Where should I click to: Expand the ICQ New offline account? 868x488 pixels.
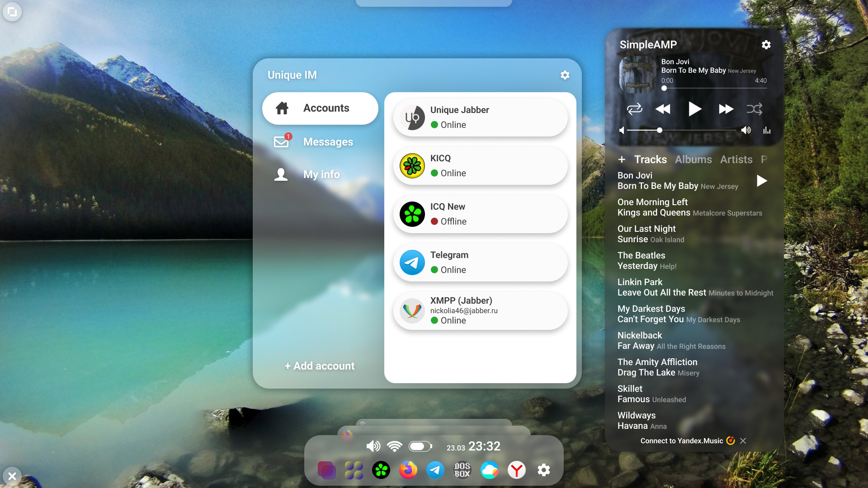(480, 214)
